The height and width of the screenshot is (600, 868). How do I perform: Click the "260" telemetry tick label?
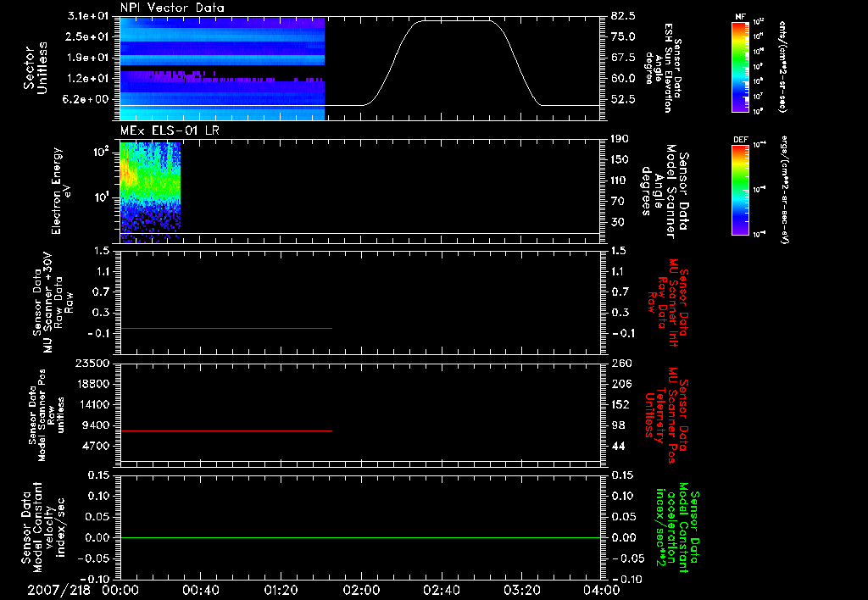pyautogui.click(x=620, y=363)
